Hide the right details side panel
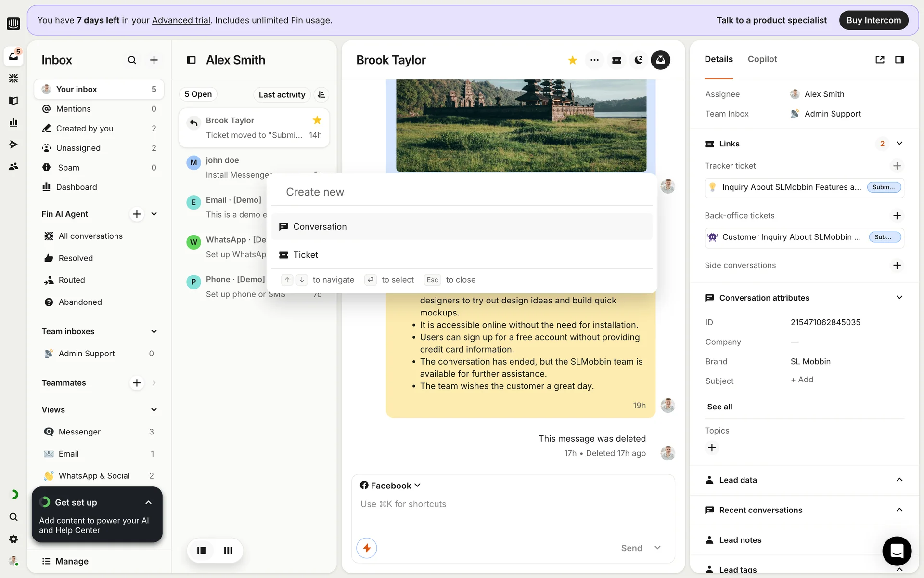Image resolution: width=924 pixels, height=578 pixels. pyautogui.click(x=899, y=60)
